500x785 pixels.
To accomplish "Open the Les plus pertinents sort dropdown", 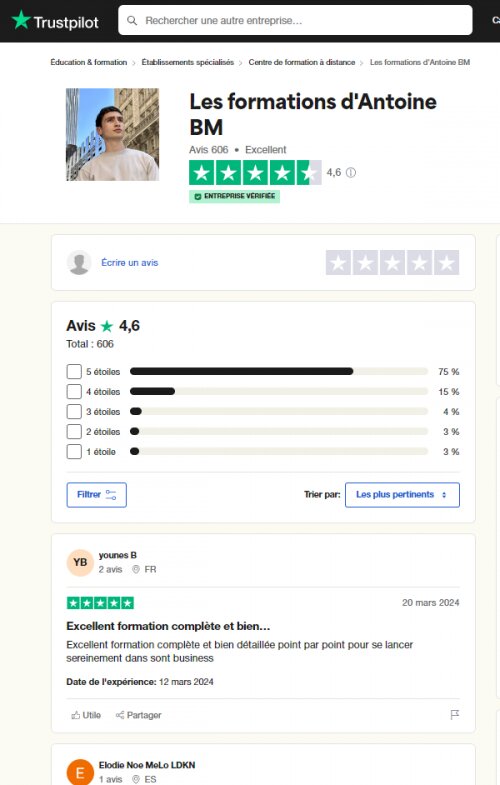I will (x=402, y=495).
